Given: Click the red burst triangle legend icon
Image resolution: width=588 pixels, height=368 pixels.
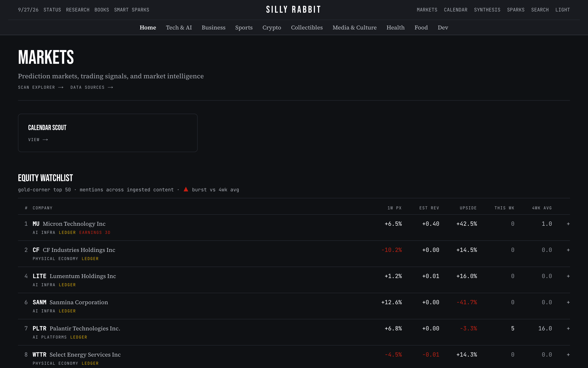Looking at the screenshot, I should click(186, 189).
